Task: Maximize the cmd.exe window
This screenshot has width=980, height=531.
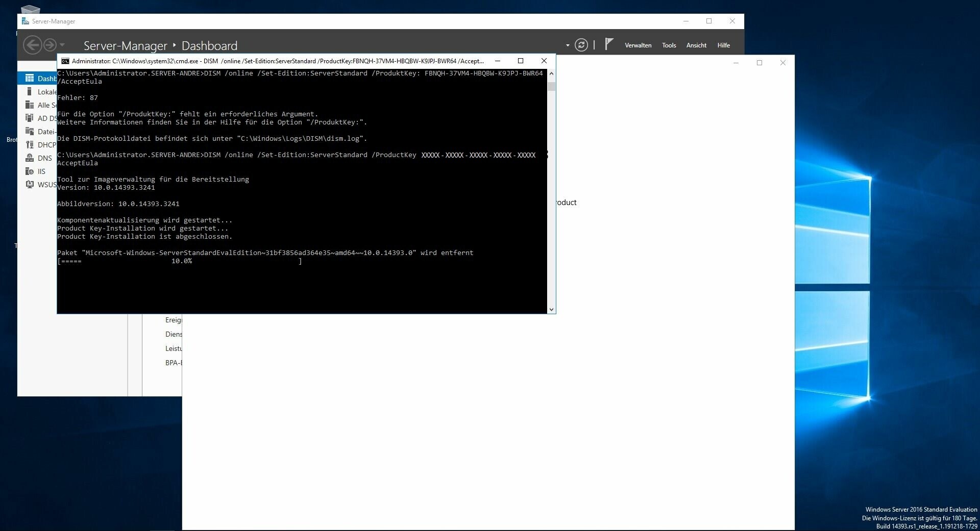Action: click(x=521, y=61)
